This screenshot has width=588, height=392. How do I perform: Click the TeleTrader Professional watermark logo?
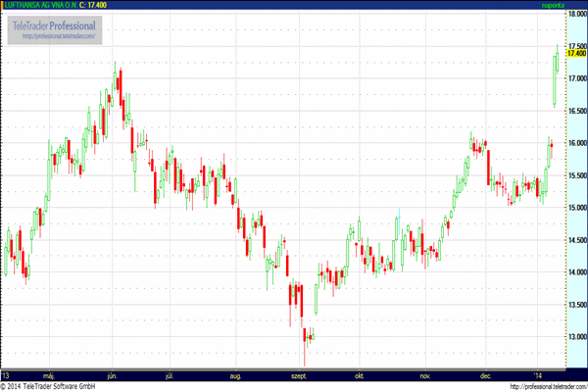(x=55, y=29)
